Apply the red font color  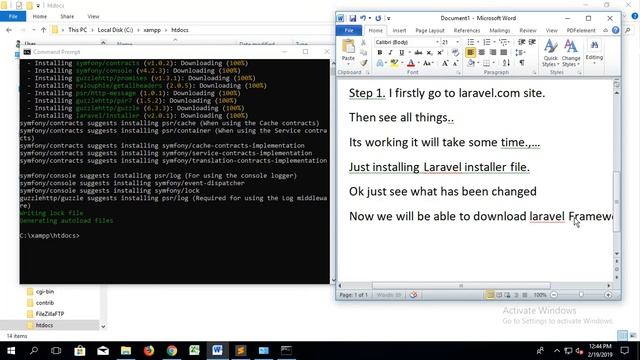coord(411,63)
